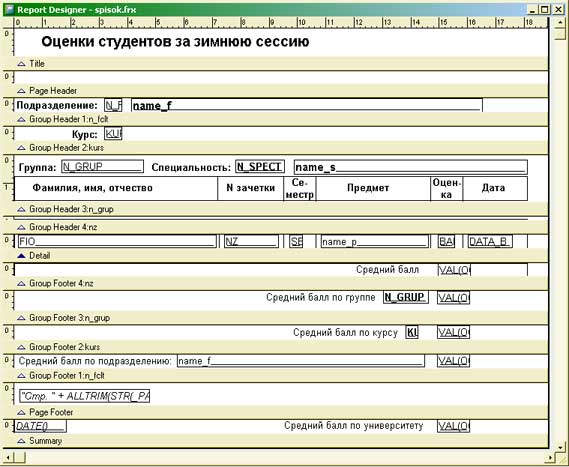Select the DATA_B field in Detail band
The height and width of the screenshot is (467, 569).
[x=490, y=241]
